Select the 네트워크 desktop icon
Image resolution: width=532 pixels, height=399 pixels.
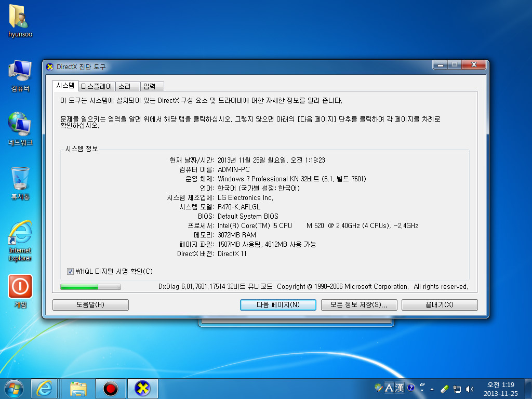pyautogui.click(x=20, y=129)
